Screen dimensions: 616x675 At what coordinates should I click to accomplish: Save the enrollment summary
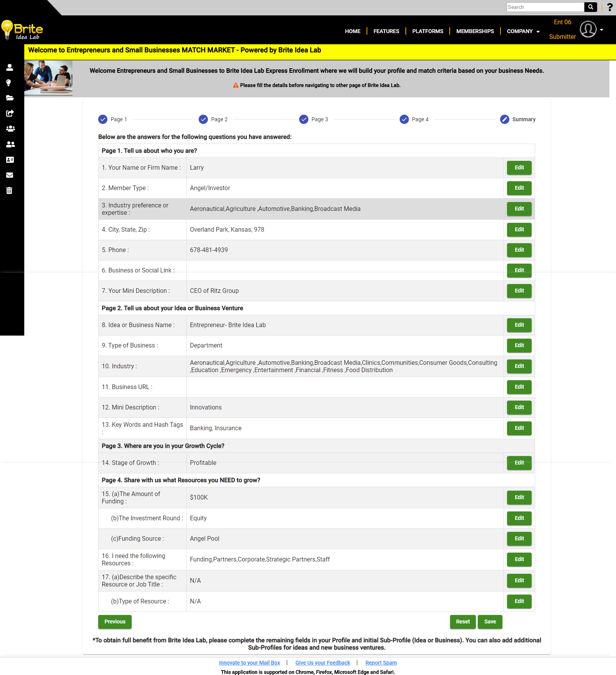pyautogui.click(x=490, y=622)
